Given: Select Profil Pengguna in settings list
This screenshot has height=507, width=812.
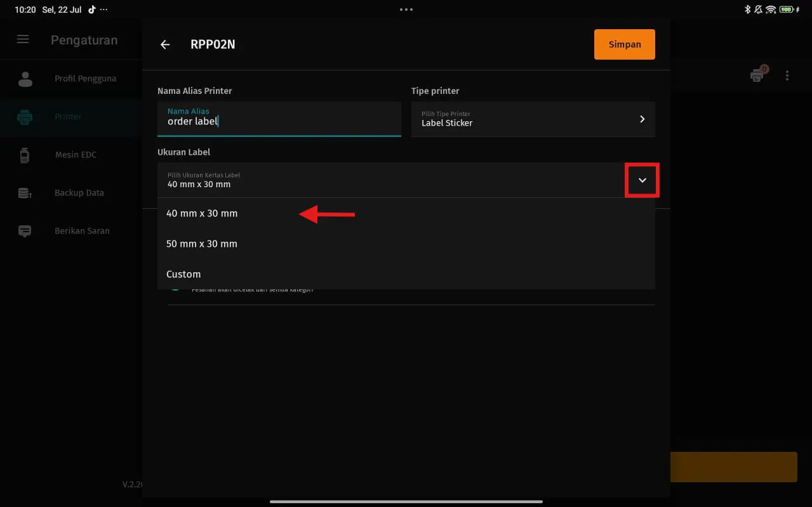Looking at the screenshot, I should tap(85, 79).
